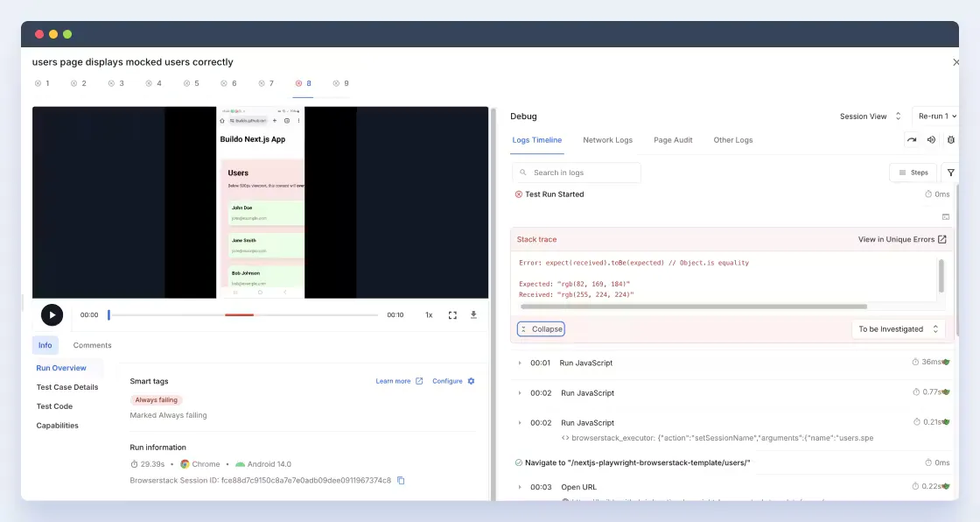Select test run 3 tab
Image resolution: width=980 pixels, height=522 pixels.
coord(116,83)
